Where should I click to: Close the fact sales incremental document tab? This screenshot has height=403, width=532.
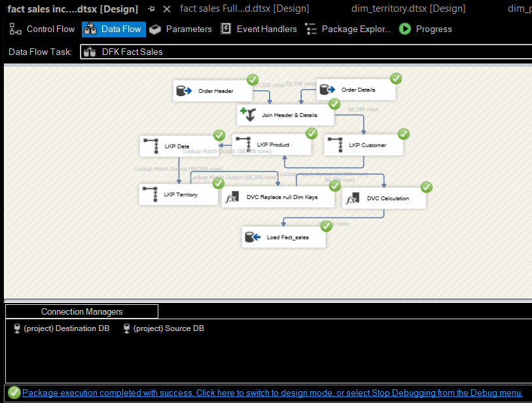point(167,9)
